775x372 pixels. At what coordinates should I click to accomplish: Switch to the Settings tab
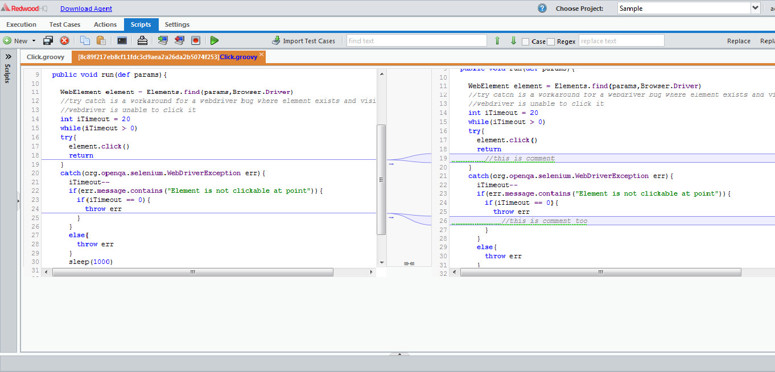tap(177, 24)
